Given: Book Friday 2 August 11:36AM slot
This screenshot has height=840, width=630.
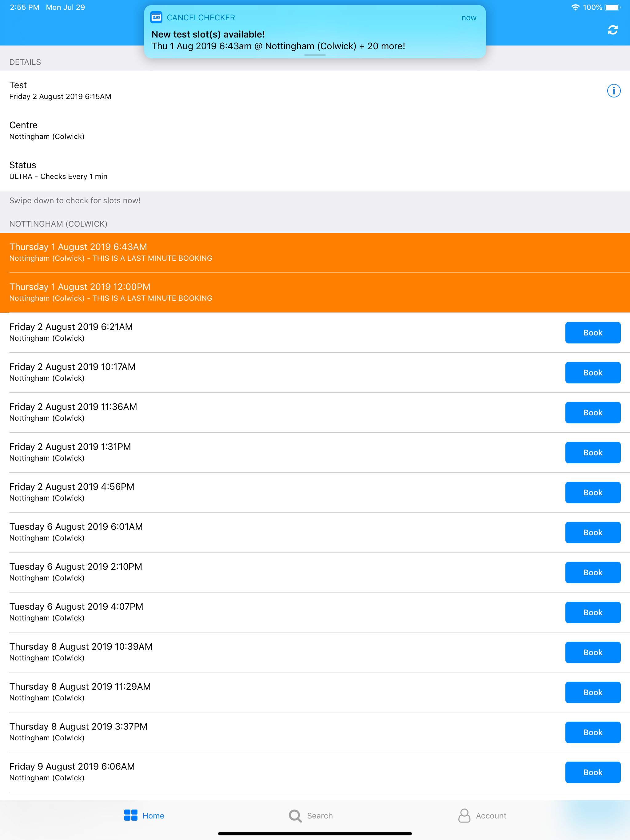Looking at the screenshot, I should pos(593,412).
